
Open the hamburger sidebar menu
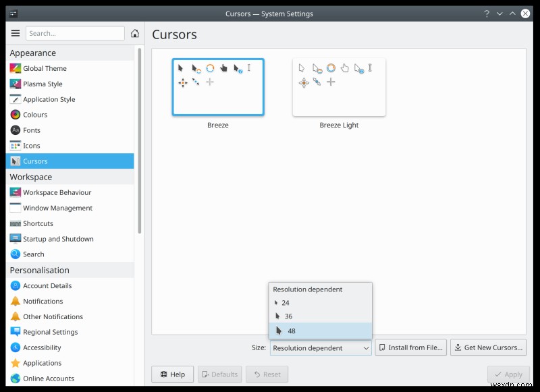[x=16, y=33]
